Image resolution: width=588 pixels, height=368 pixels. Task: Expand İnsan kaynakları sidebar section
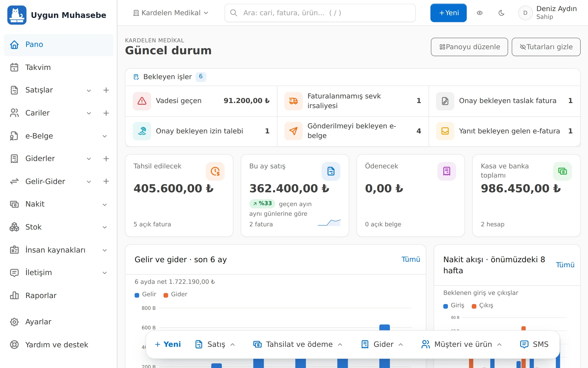tap(105, 250)
